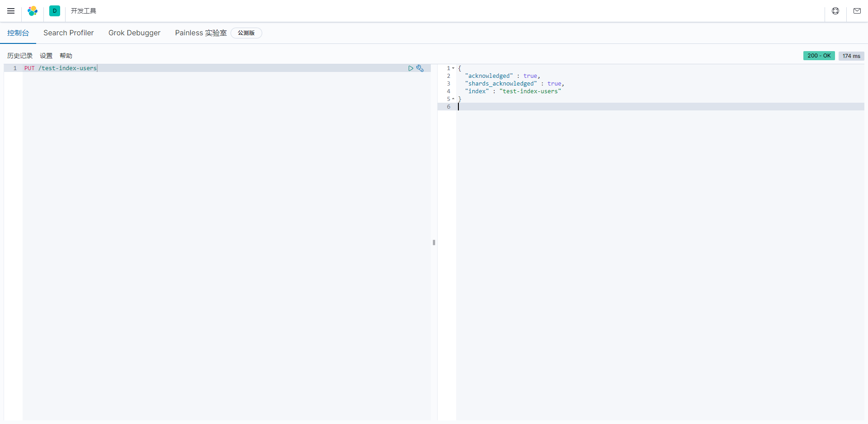Open the newsfeed mail icon
868x424 pixels.
(857, 11)
